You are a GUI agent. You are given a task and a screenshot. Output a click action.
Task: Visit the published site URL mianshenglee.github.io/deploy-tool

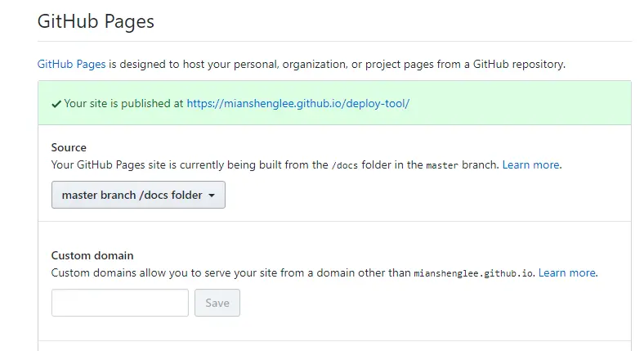tap(298, 104)
